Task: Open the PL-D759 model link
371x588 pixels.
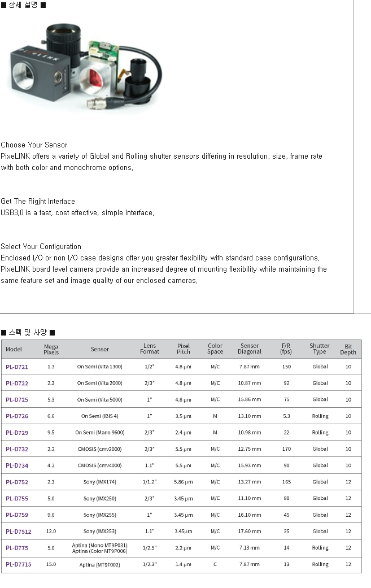Action: point(17,515)
